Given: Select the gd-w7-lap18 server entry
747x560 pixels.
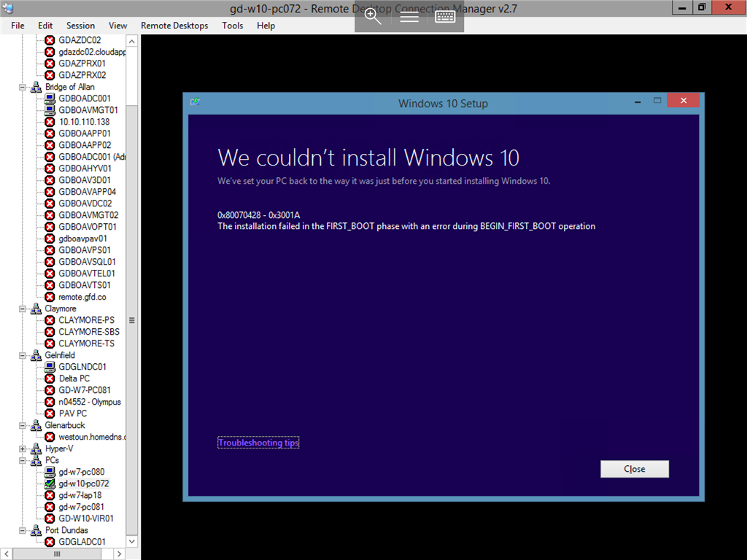Looking at the screenshot, I should tap(80, 495).
